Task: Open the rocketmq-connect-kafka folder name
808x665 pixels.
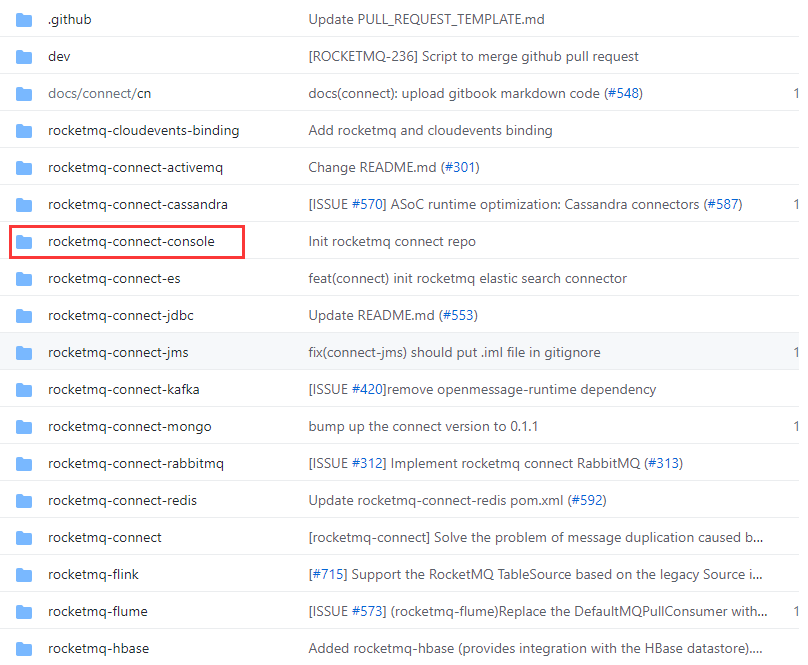Action: pos(124,389)
